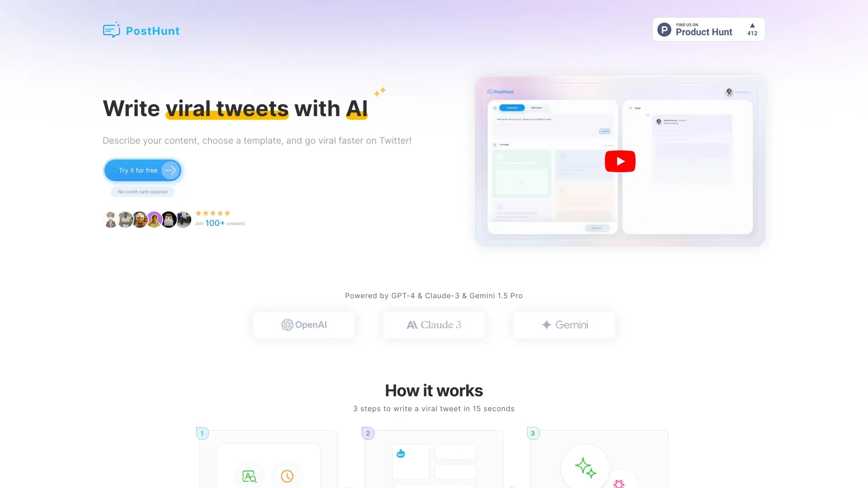Click the YouTube play button icon

(619, 161)
